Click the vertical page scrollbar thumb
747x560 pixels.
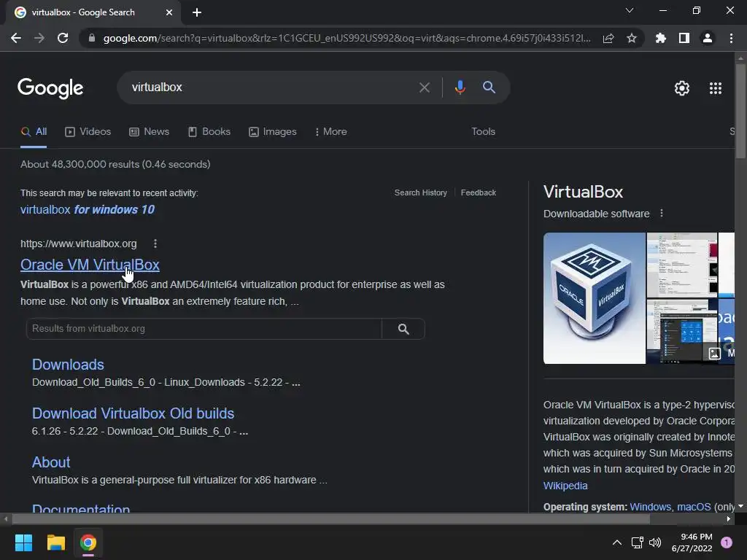click(740, 111)
